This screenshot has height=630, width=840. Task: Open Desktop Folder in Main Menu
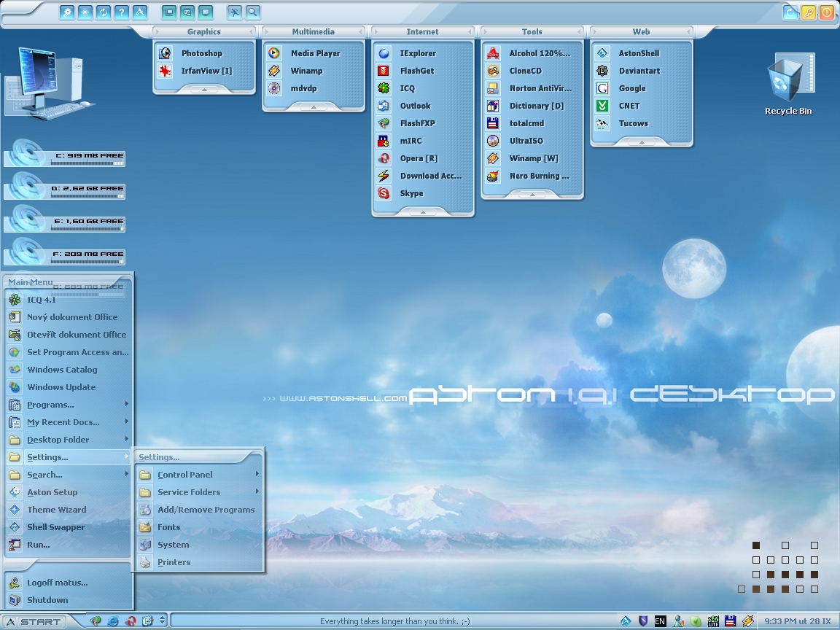(x=69, y=440)
